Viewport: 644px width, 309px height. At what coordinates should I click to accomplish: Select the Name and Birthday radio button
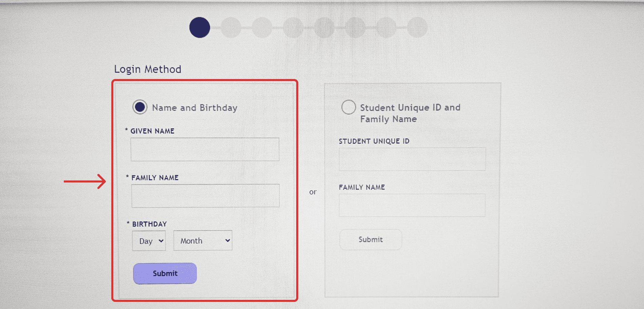(x=140, y=107)
